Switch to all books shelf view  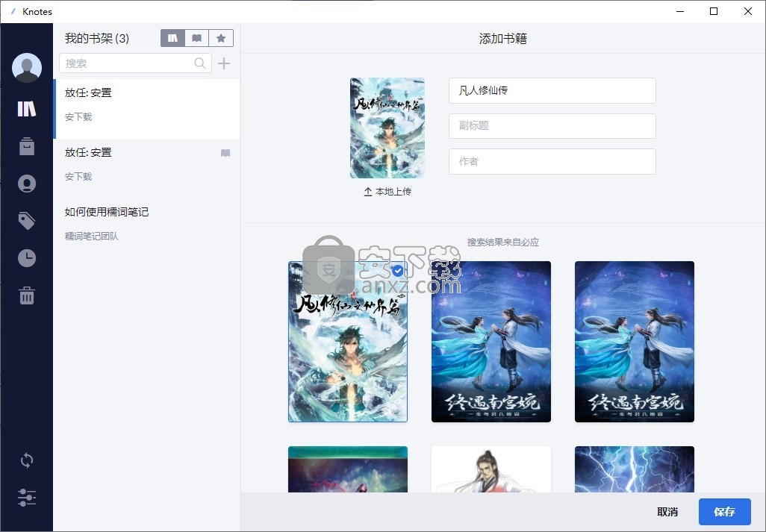(173, 38)
